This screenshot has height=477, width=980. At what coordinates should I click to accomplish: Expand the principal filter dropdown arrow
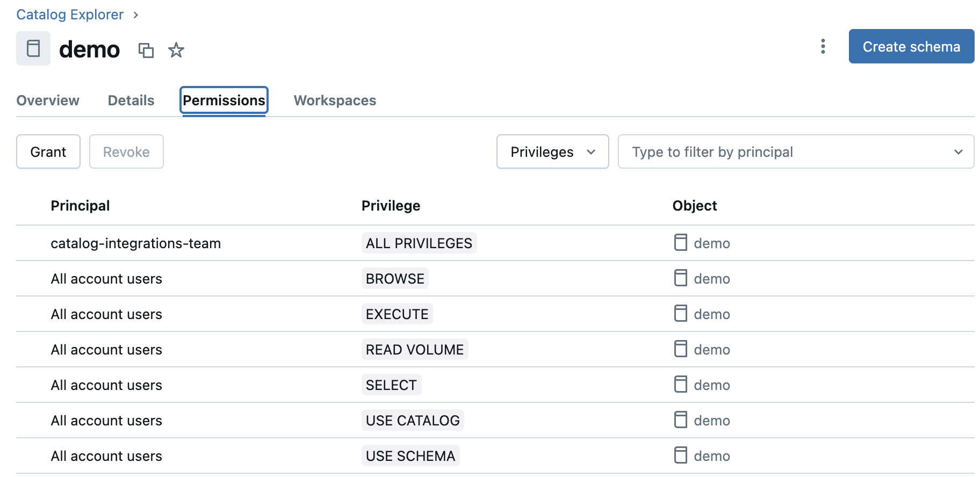958,152
